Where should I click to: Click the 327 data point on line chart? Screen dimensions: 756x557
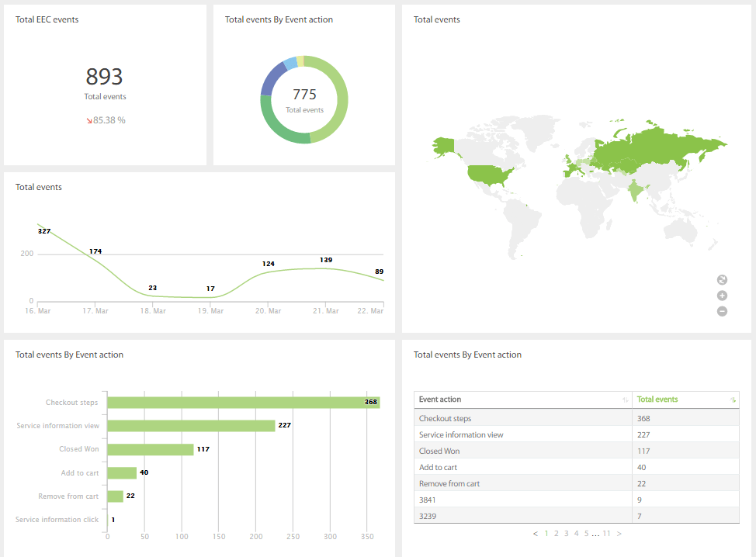pos(37,224)
